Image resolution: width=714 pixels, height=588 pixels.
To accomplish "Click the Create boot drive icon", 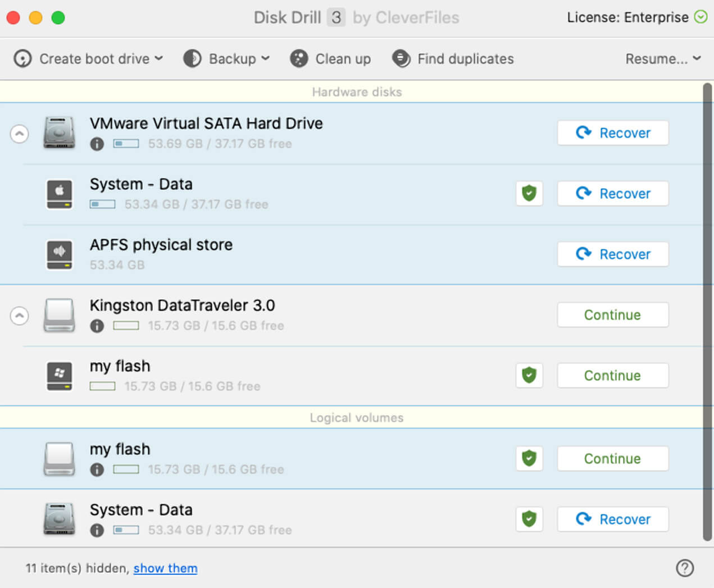I will coord(22,58).
